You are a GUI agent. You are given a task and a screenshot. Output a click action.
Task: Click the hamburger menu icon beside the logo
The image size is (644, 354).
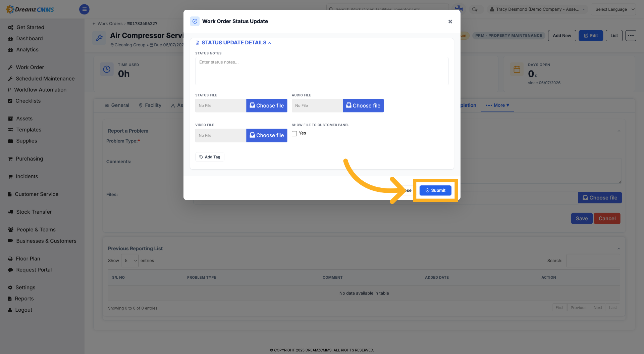[x=84, y=9]
